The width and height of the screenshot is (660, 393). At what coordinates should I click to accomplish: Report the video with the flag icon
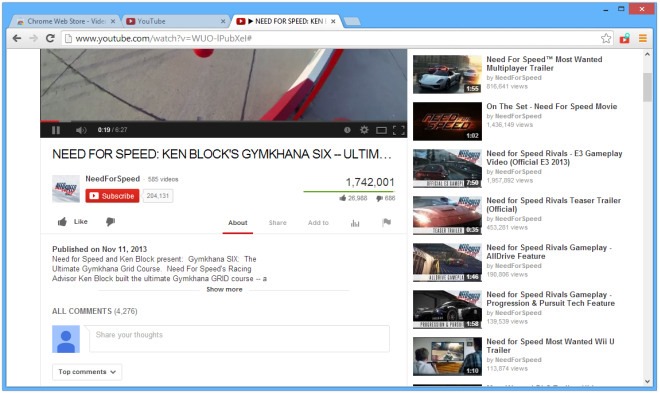point(386,222)
